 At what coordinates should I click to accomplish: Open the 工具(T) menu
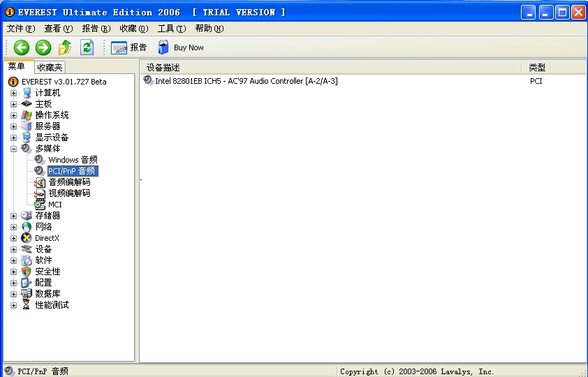click(x=172, y=29)
